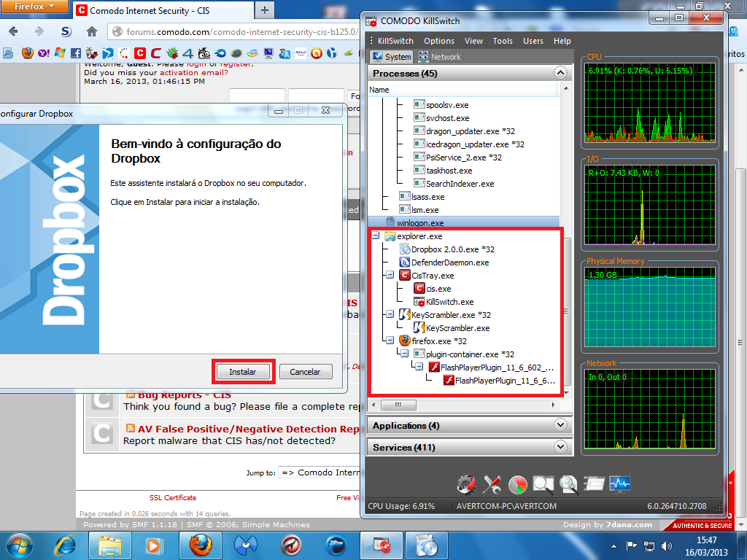Open the Jump to dropdown

click(320, 472)
